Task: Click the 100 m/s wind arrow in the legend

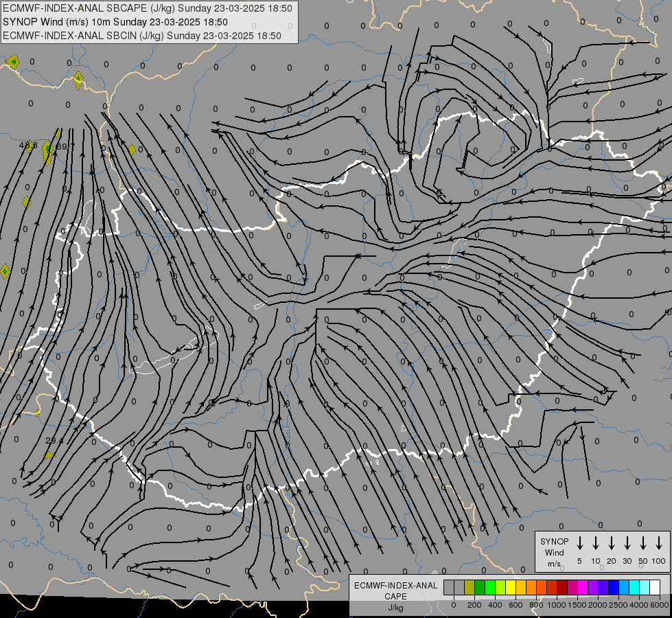Action: click(x=659, y=543)
